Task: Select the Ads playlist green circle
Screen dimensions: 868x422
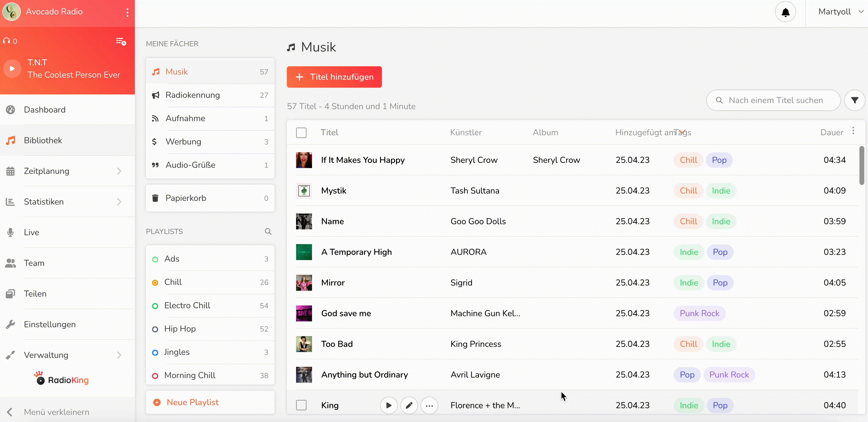Action: 155,259
